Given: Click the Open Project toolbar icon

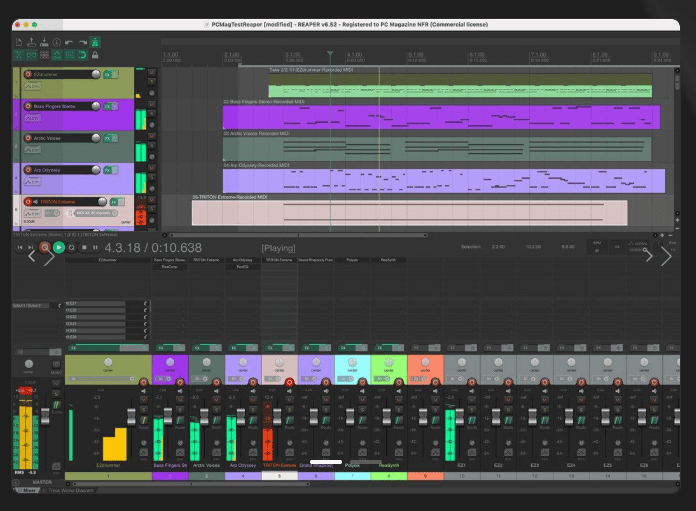Looking at the screenshot, I should pos(32,42).
